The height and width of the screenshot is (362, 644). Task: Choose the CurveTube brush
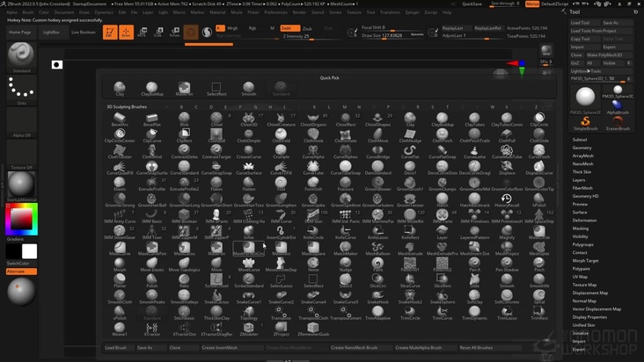click(x=313, y=168)
